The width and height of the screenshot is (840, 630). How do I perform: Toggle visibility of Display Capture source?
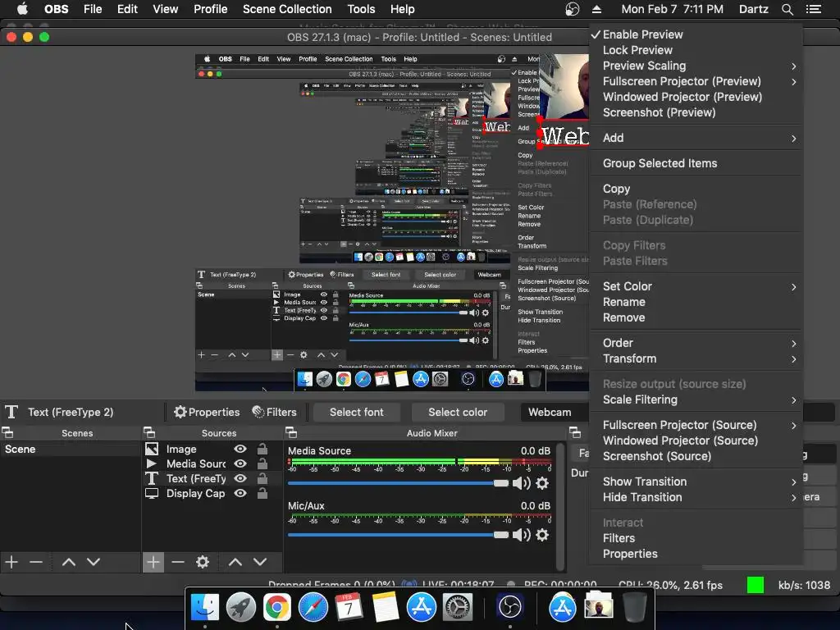point(240,493)
